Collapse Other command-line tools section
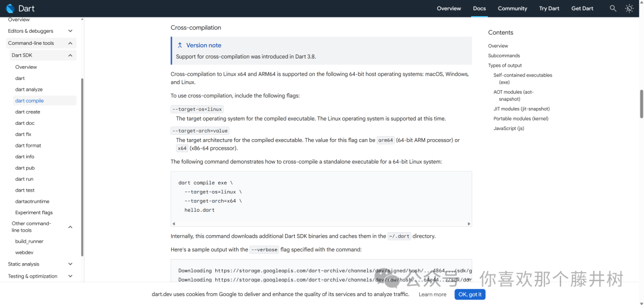The width and height of the screenshot is (644, 305). pos(70,227)
